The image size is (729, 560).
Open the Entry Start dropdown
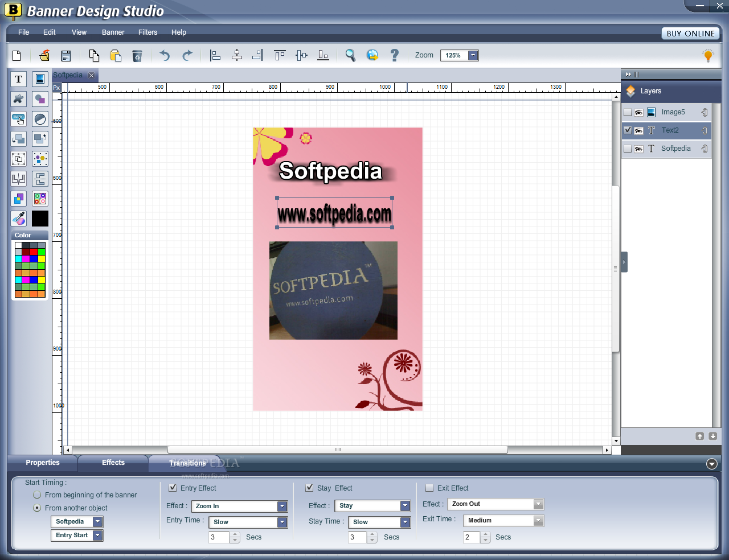98,536
